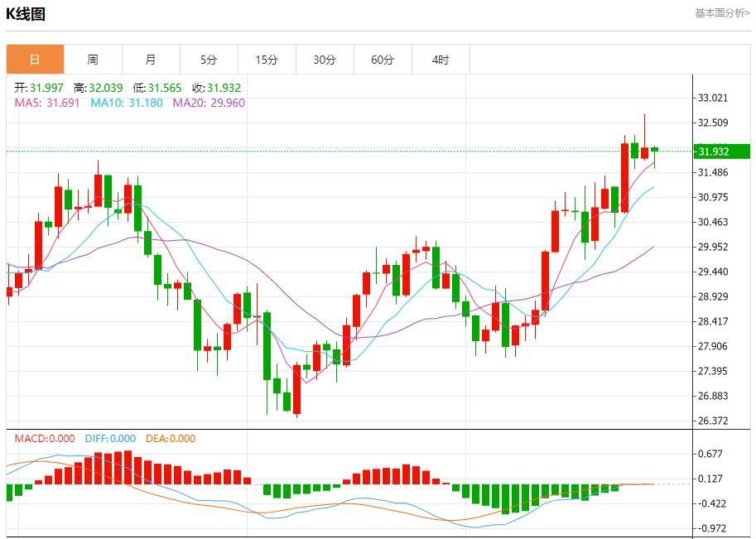Click the 0.677 MACD axis label
This screenshot has height=539, width=756.
(x=712, y=454)
